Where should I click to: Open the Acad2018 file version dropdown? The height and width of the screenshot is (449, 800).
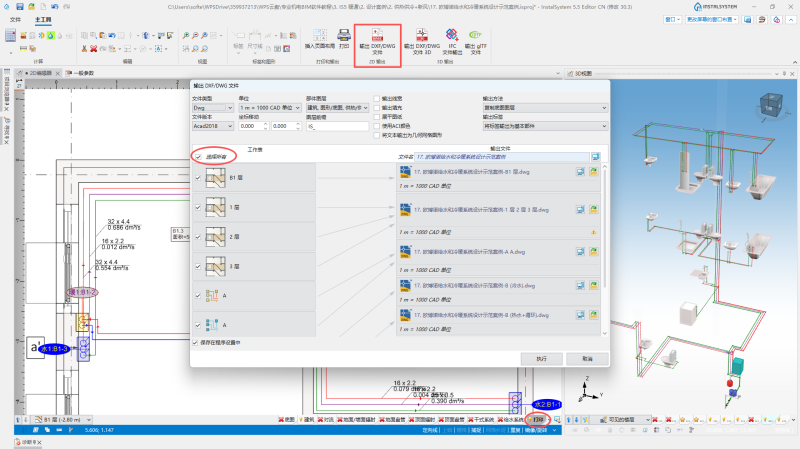click(213, 126)
